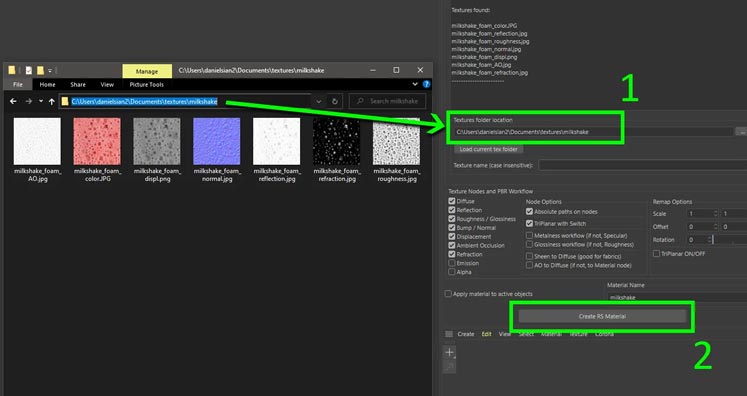The height and width of the screenshot is (396, 747).
Task: Enable Metalness workflow checkbox
Action: pyautogui.click(x=529, y=235)
